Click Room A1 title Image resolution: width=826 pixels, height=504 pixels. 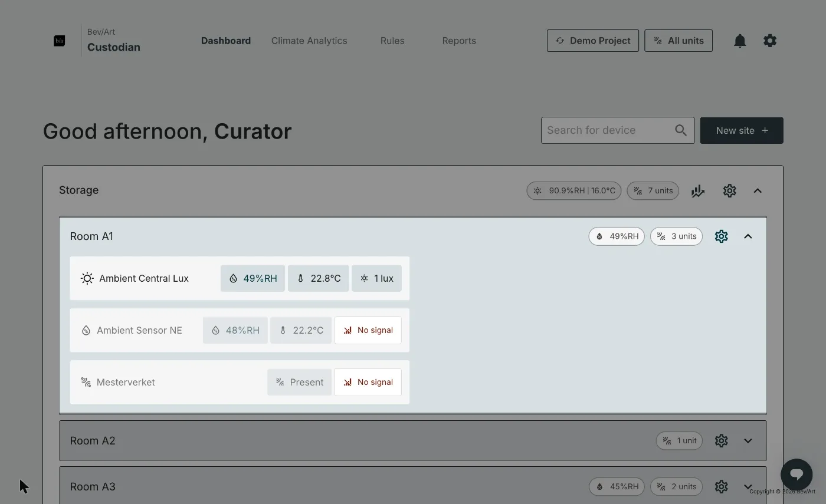point(91,236)
